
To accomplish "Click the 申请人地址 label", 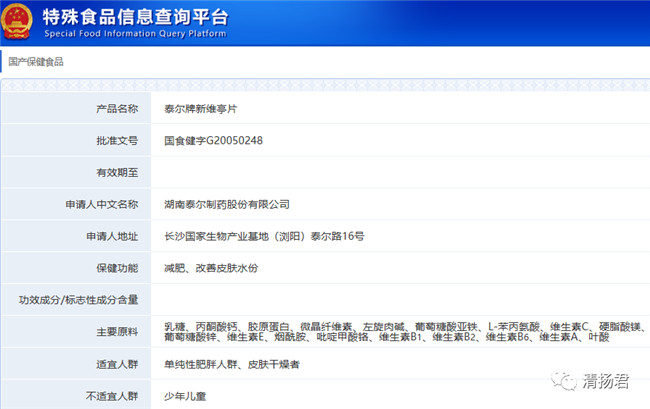I will [x=112, y=236].
